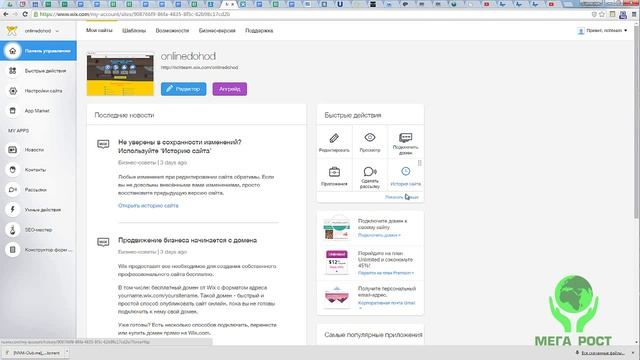Reload the current page

pyautogui.click(x=25, y=14)
